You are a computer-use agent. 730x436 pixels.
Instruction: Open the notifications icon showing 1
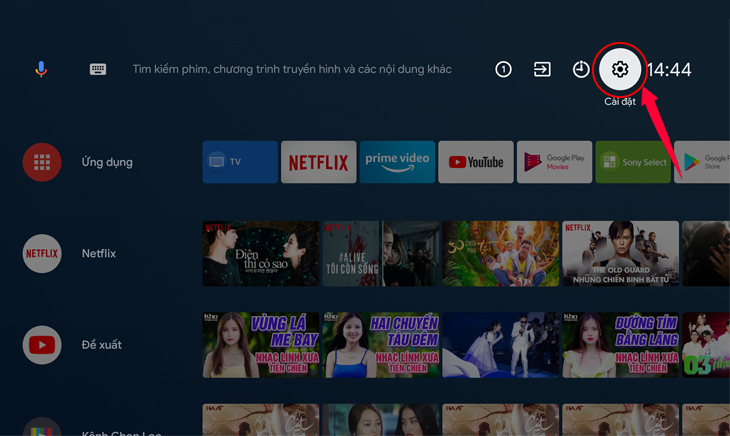503,69
